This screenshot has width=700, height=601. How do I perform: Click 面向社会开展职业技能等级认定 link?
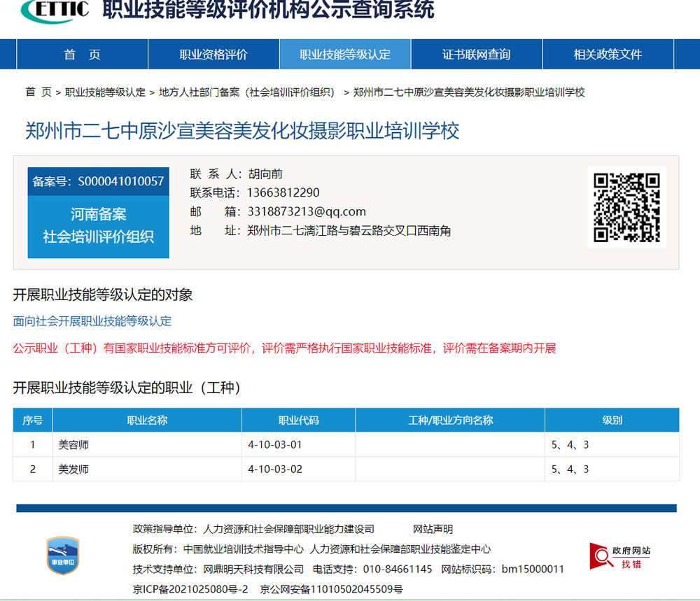click(92, 320)
